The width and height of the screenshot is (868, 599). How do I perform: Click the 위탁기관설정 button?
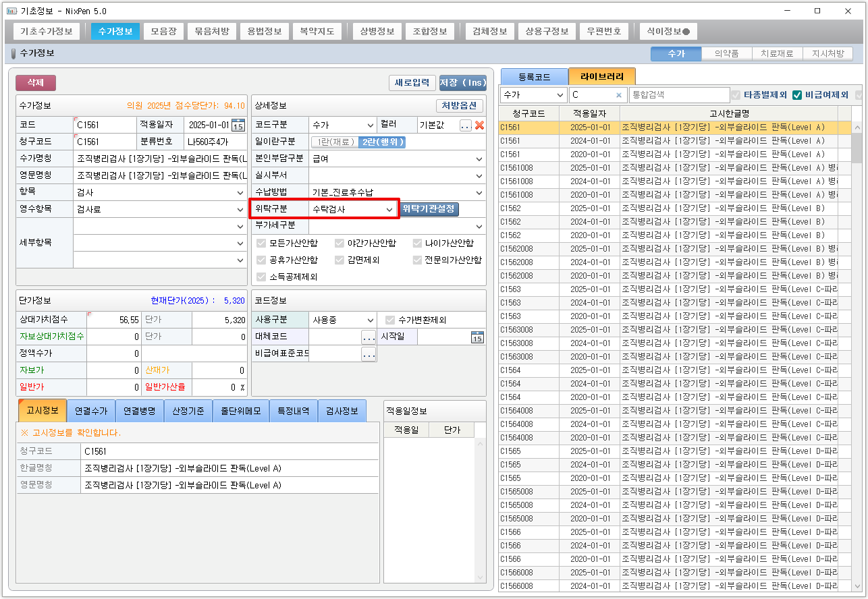[x=429, y=209]
